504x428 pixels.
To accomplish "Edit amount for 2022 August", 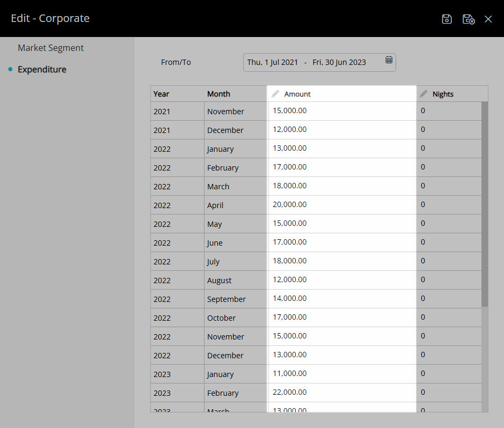I will (342, 280).
